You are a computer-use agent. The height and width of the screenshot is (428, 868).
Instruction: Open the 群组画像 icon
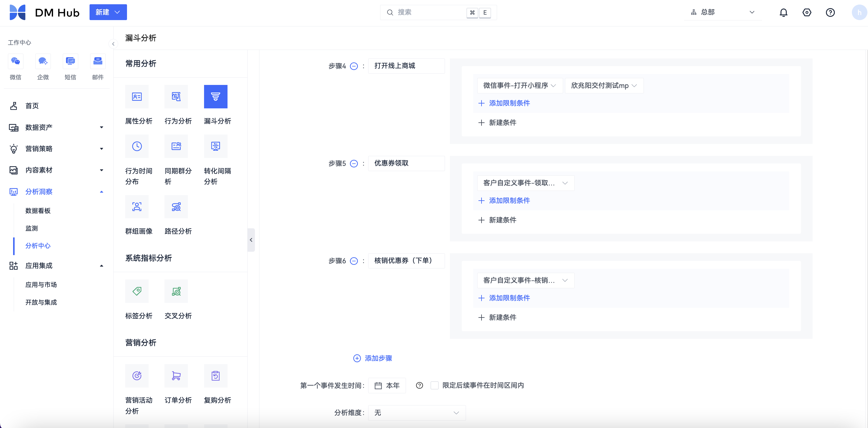tap(137, 206)
